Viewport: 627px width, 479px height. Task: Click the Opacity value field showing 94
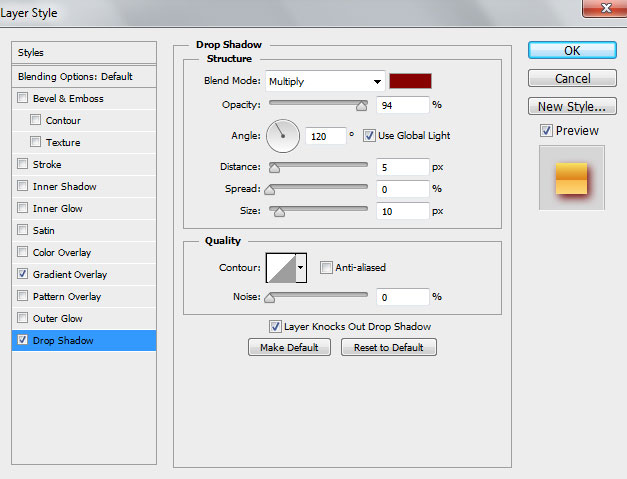click(x=403, y=105)
